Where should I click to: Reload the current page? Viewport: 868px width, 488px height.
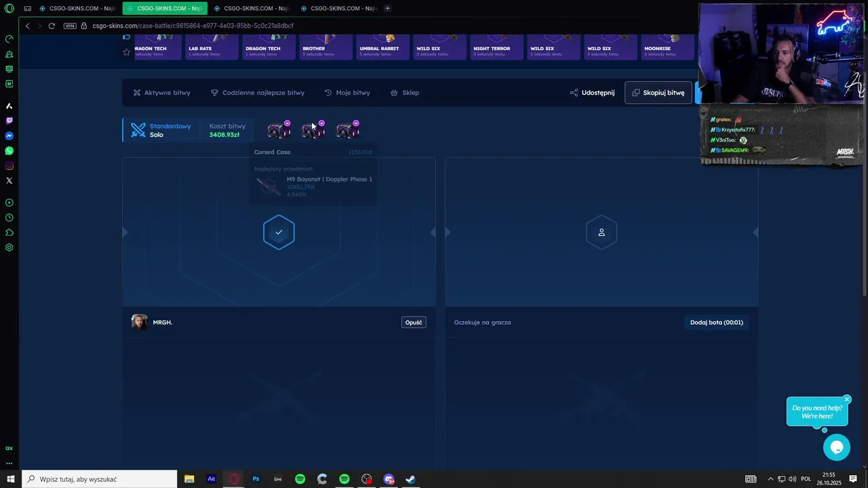[52, 26]
